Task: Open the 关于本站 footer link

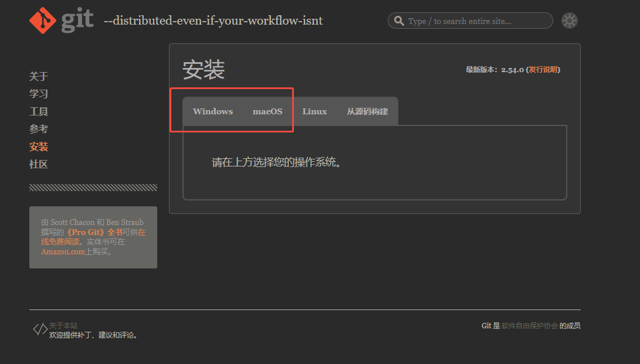Action: (x=63, y=325)
